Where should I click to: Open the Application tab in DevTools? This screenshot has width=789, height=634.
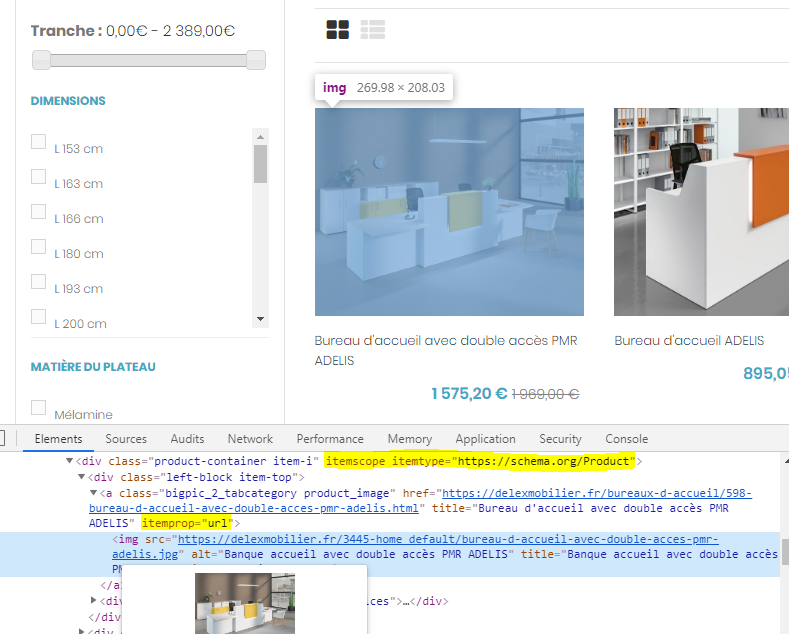(486, 439)
